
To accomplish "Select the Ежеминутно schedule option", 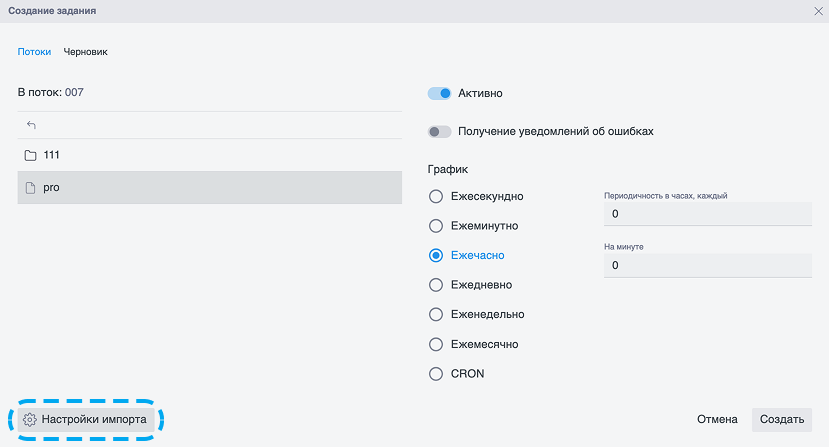I will click(x=436, y=226).
